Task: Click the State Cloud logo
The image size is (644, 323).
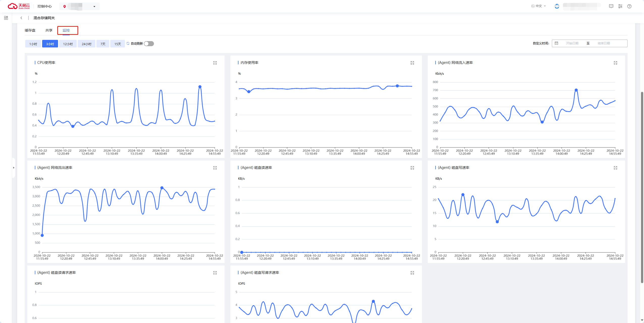Action: pyautogui.click(x=19, y=6)
